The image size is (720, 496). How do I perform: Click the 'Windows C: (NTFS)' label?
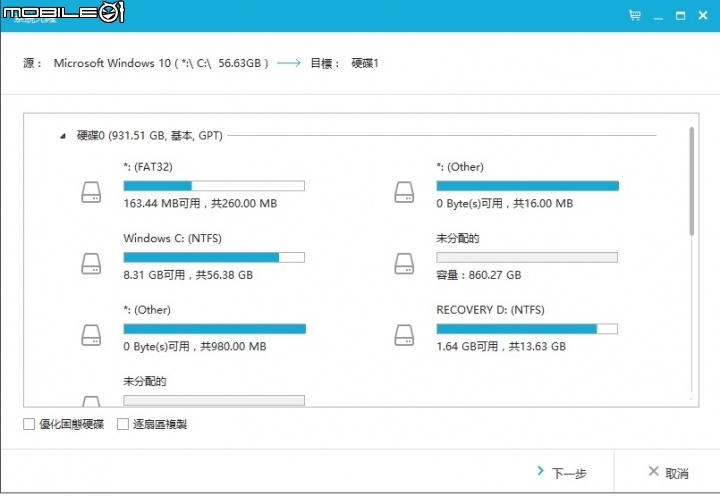click(x=173, y=238)
